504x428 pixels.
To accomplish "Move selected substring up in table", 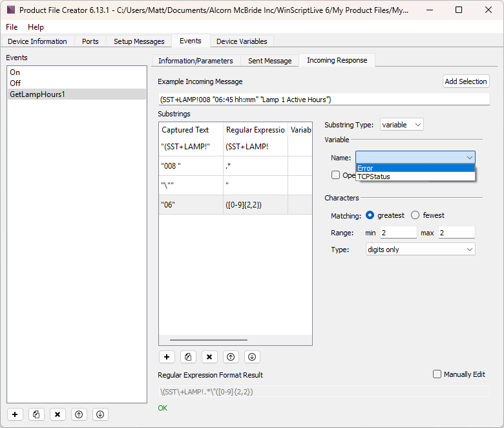I will [231, 357].
